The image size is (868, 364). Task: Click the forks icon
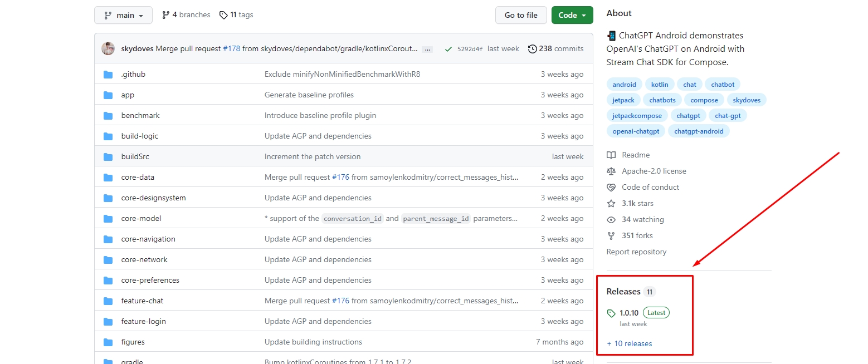[x=611, y=235]
